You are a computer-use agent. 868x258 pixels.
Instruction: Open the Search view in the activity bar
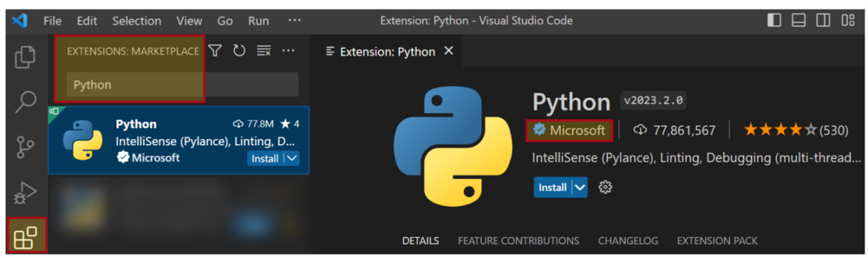[25, 101]
